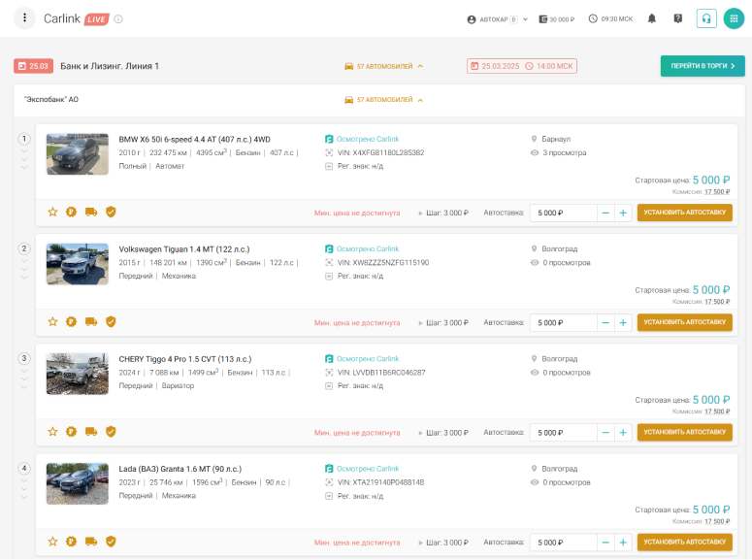
Task: Click Перейти в торги button
Action: pos(703,66)
